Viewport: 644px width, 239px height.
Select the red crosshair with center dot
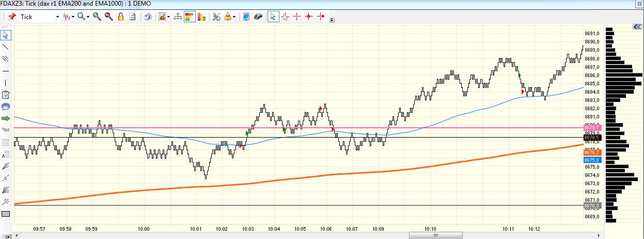coord(309,17)
